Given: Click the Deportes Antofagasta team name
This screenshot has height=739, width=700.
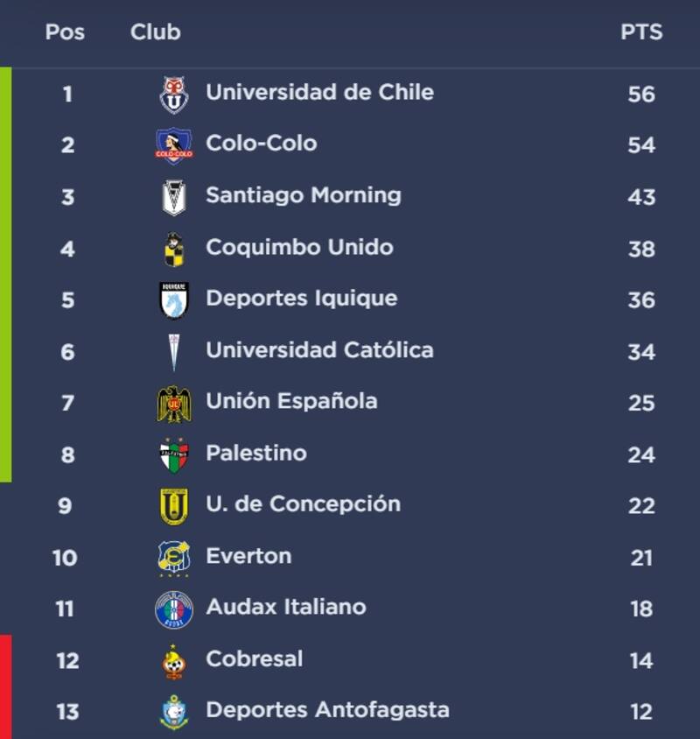Looking at the screenshot, I should click(x=327, y=709).
